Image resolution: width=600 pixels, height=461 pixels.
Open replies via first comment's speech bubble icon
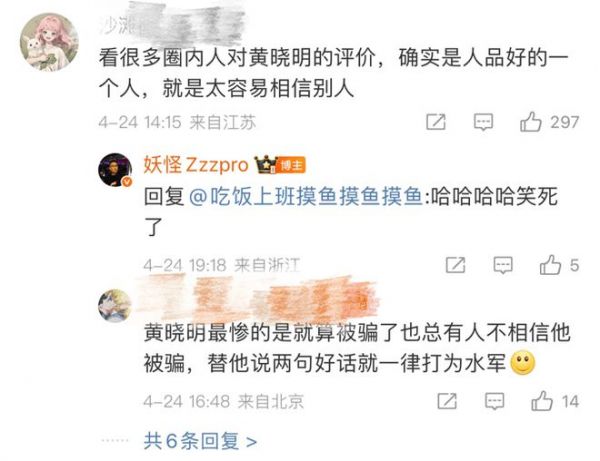483,122
